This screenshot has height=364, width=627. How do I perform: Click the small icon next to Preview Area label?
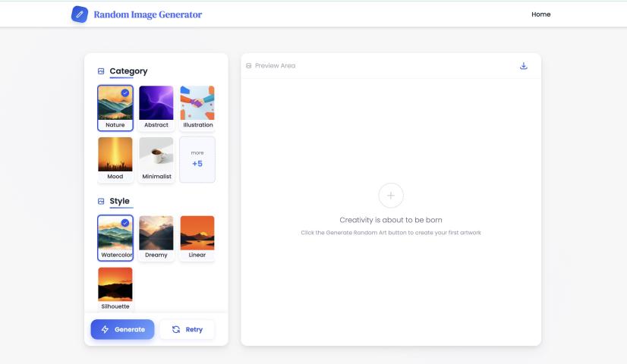click(249, 66)
